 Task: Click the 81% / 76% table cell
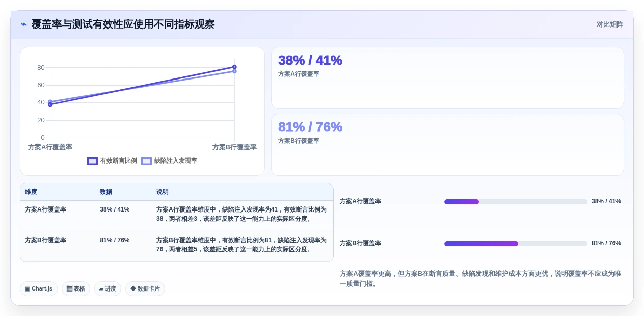[x=115, y=240]
